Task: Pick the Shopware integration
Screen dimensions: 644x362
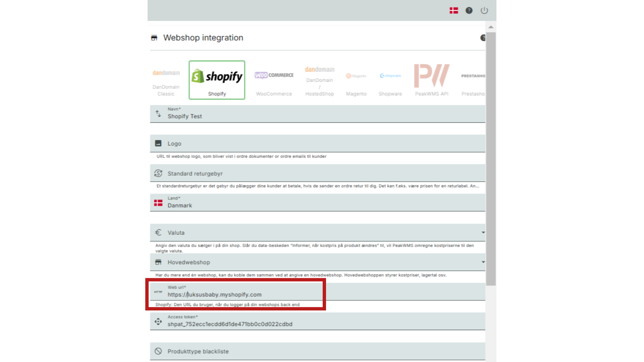Action: [x=390, y=80]
